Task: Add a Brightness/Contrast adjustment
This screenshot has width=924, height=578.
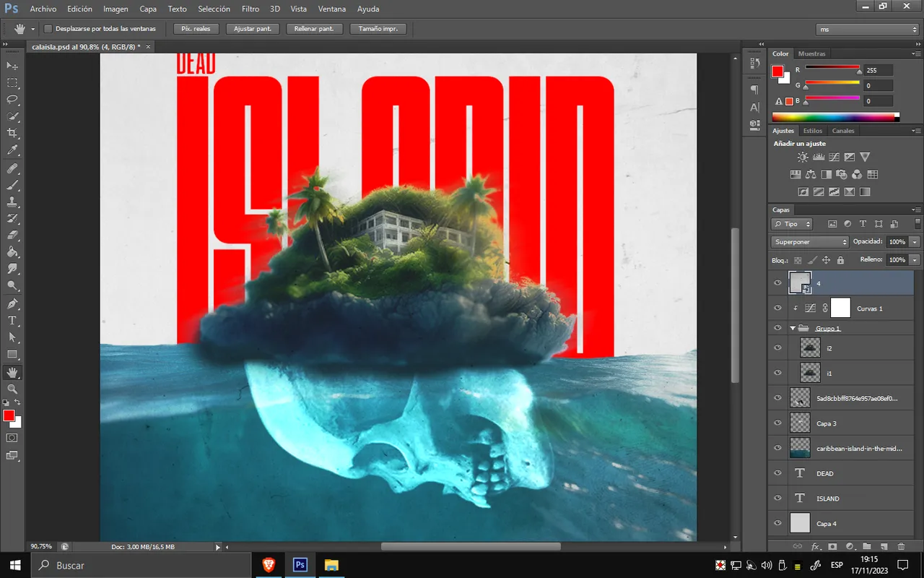Action: 803,157
